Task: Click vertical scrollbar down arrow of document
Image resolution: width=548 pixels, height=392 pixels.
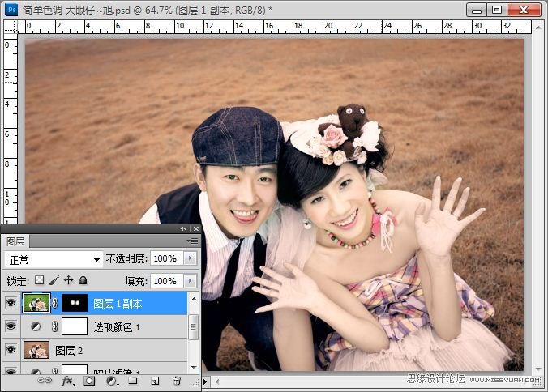Action: point(538,369)
